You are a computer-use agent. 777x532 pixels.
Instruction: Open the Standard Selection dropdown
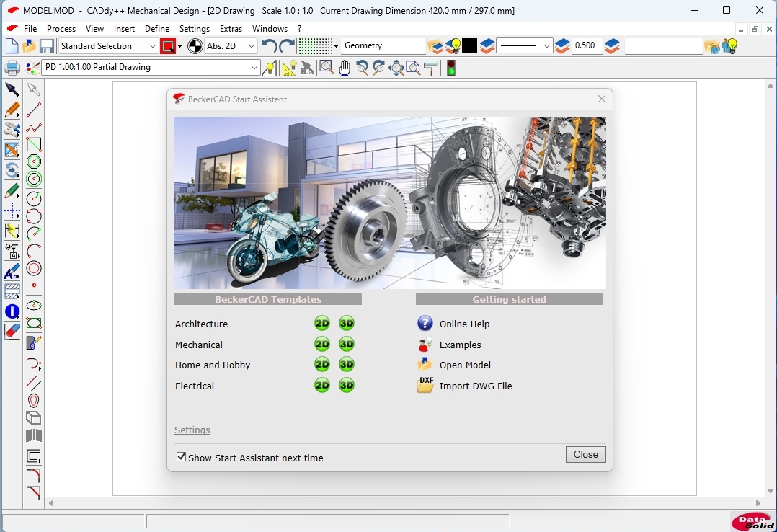(108, 46)
